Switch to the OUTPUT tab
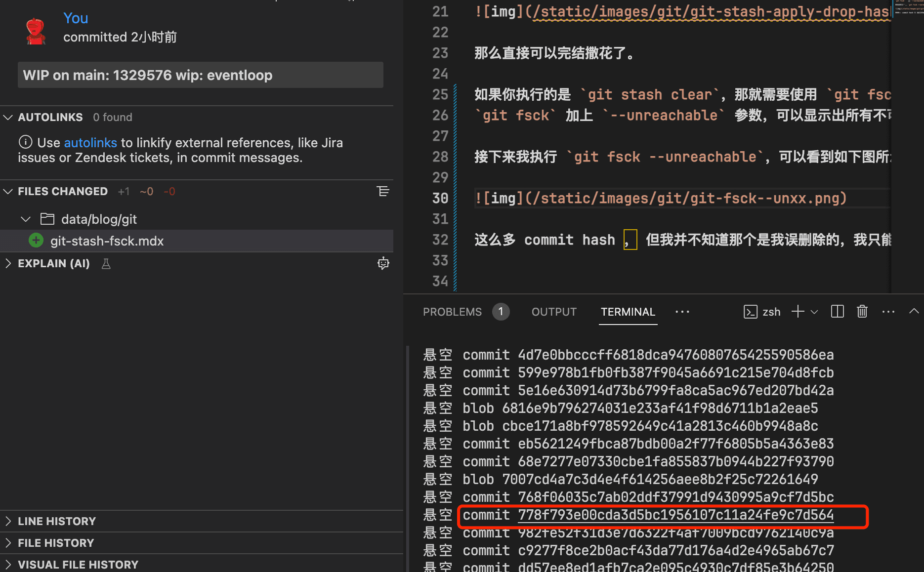The width and height of the screenshot is (924, 572). pos(554,312)
